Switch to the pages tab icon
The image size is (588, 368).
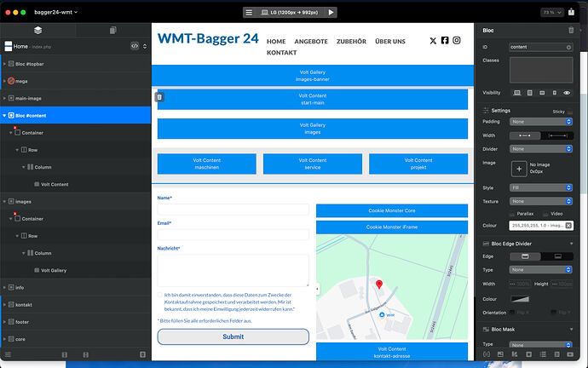pos(112,30)
